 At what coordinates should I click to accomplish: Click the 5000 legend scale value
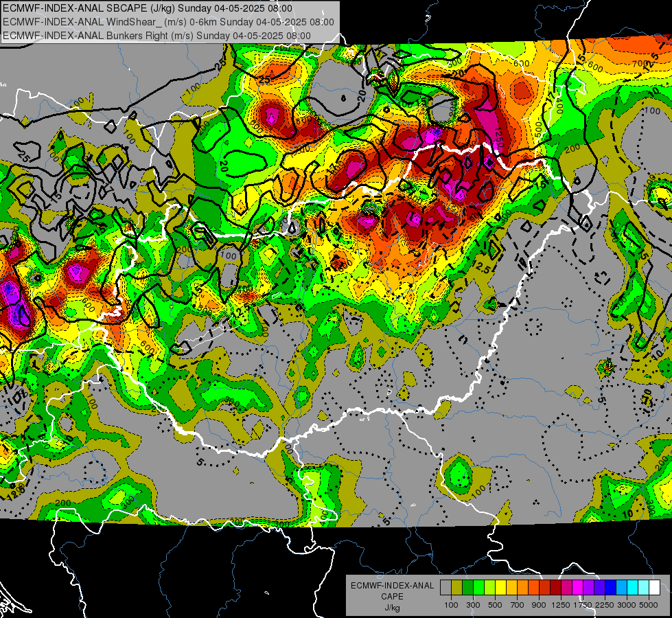649,605
